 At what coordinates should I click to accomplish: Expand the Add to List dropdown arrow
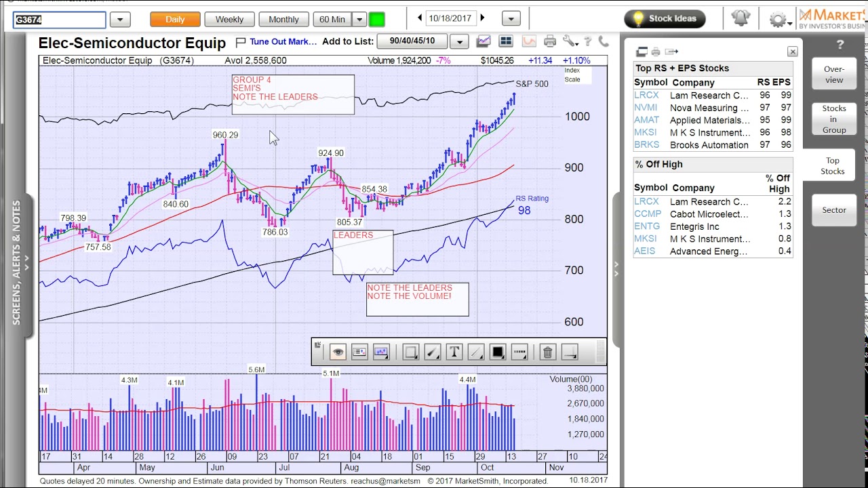tap(460, 42)
